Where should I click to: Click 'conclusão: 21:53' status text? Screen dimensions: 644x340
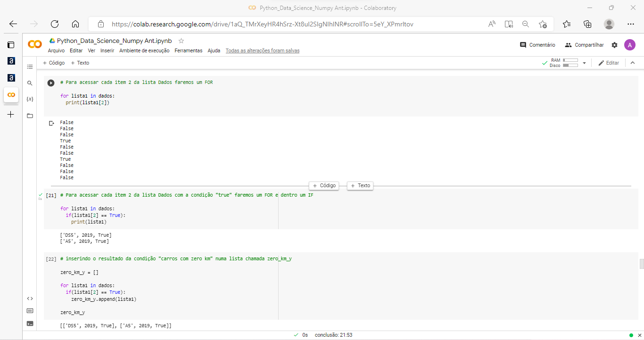click(334, 335)
